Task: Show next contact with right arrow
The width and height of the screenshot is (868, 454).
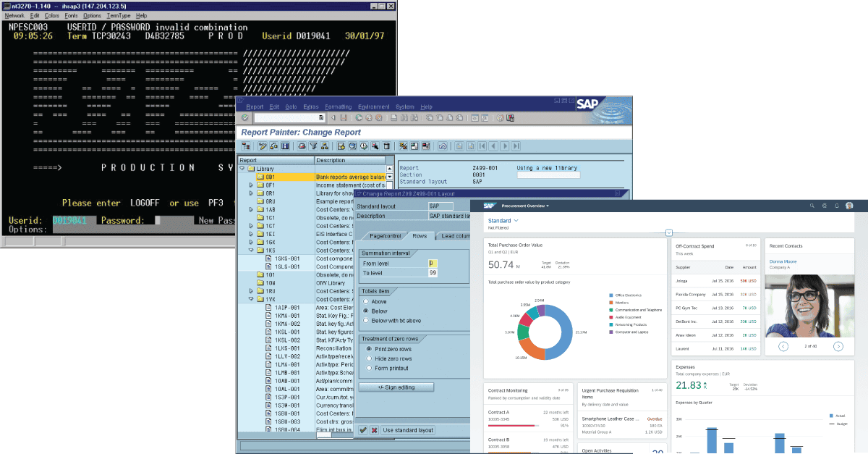Action: tap(838, 346)
